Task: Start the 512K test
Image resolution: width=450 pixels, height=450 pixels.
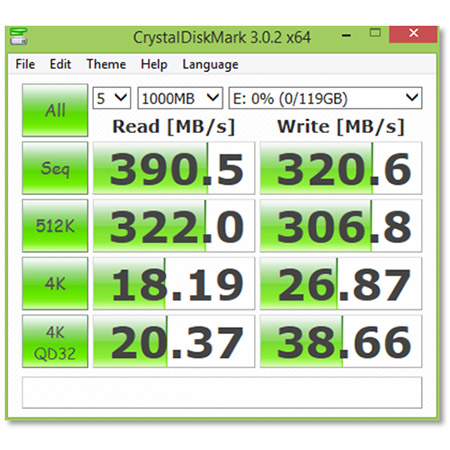Action: tap(55, 226)
